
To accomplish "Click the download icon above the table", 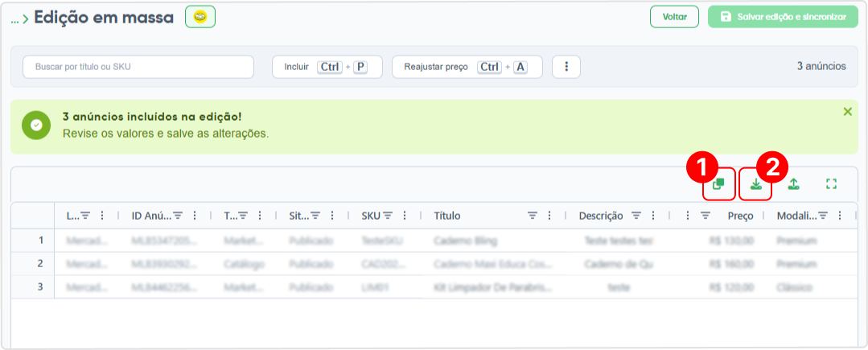I will (x=755, y=184).
